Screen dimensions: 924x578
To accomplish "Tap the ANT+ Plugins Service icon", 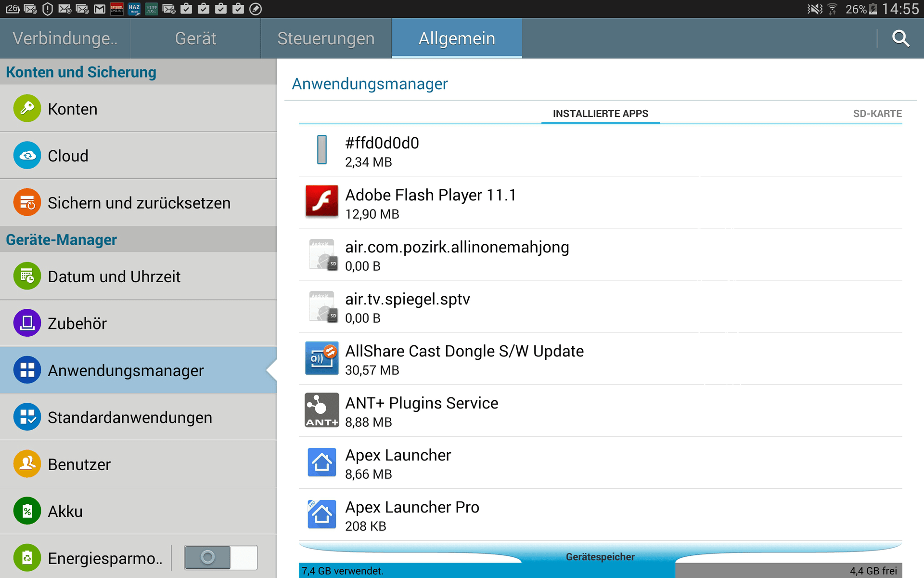I will (321, 410).
